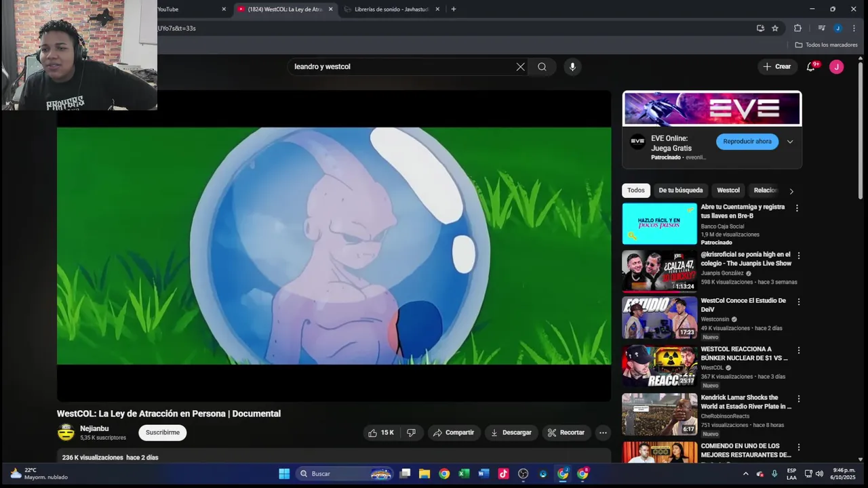Screen dimensions: 868x488
Task: Open the Windows Start menu
Action: pos(284,474)
